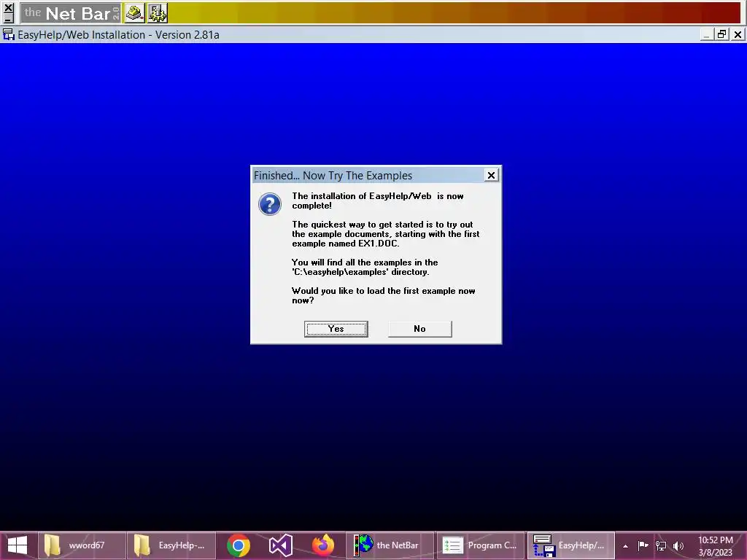Viewport: 747px width, 560px height.
Task: Open the Windows Start menu
Action: coord(18,545)
